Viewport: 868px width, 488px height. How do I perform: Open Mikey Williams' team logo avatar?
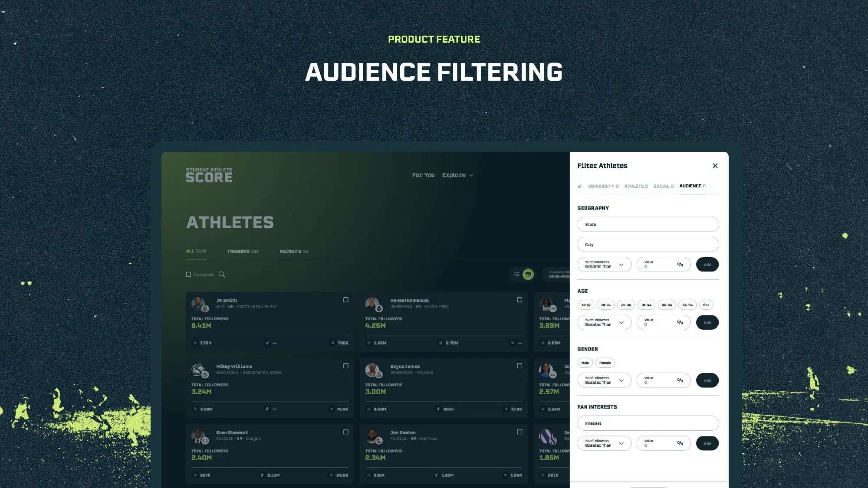(x=199, y=370)
